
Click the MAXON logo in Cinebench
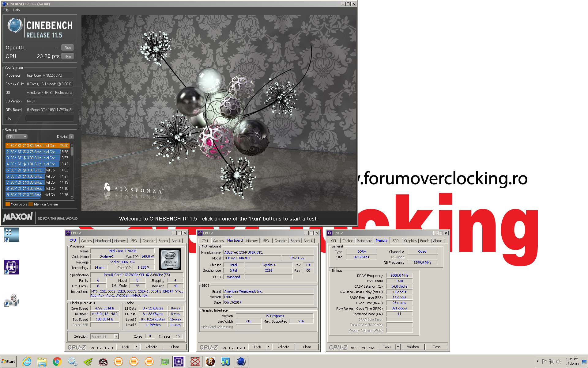coord(18,217)
